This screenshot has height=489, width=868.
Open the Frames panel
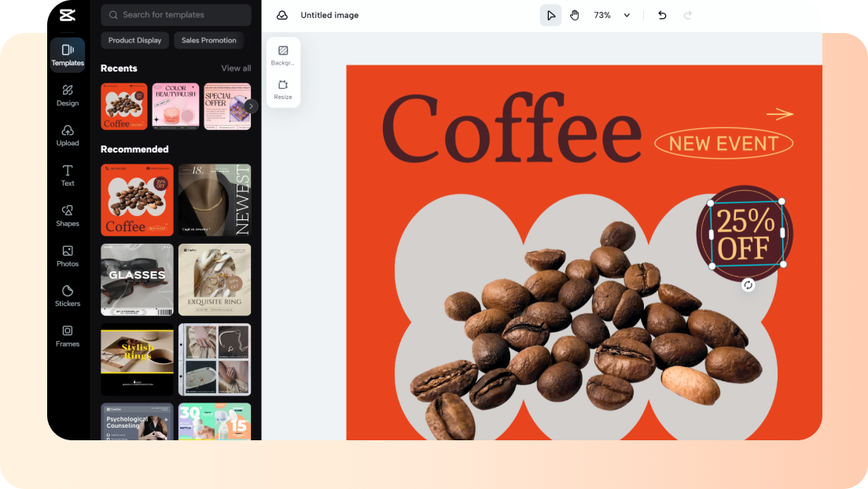(68, 336)
